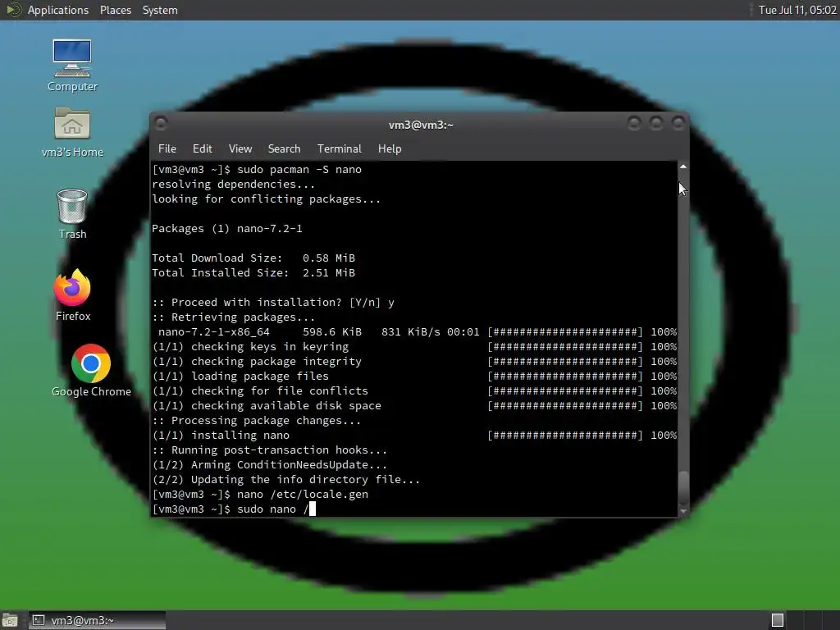Click the 'Packages (1) nano-7.2-1' line
Screen dimensions: 840x630
tap(227, 229)
